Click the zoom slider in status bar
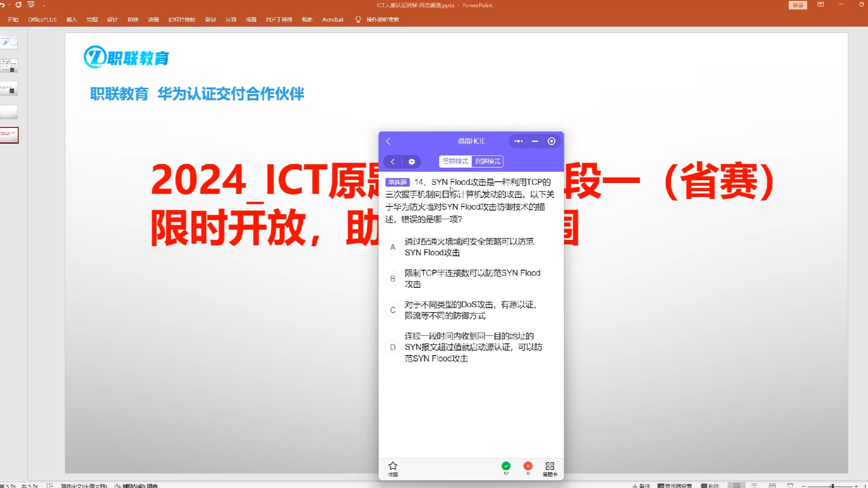The width and height of the screenshot is (868, 488). tap(830, 486)
